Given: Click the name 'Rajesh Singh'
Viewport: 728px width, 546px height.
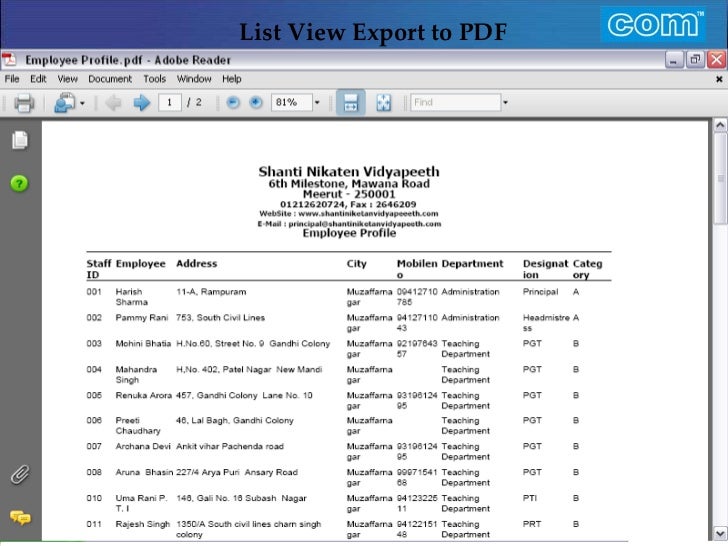Looking at the screenshot, I should tap(143, 524).
